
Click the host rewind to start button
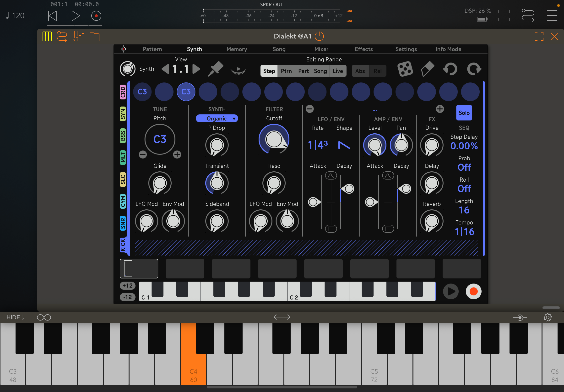pyautogui.click(x=52, y=16)
